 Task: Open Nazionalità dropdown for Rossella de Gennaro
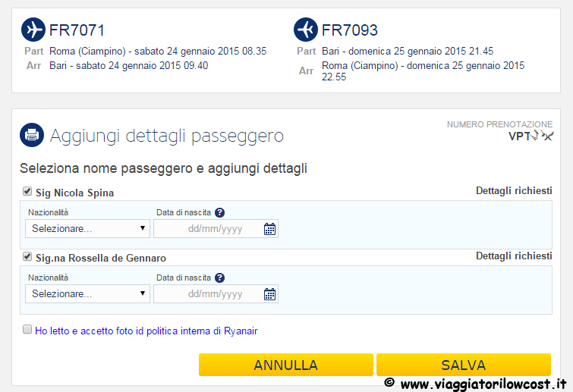88,294
